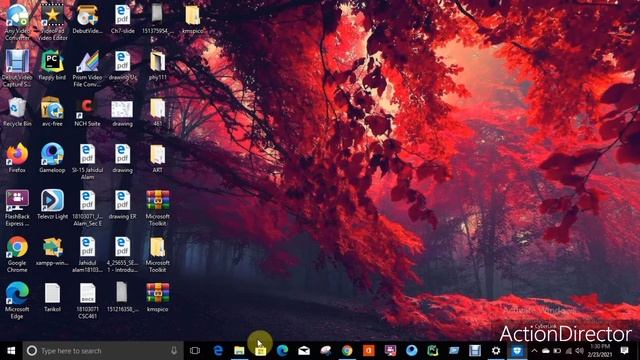This screenshot has height=360, width=640.
Task: Select the Firefox desktop shortcut
Action: (17, 158)
